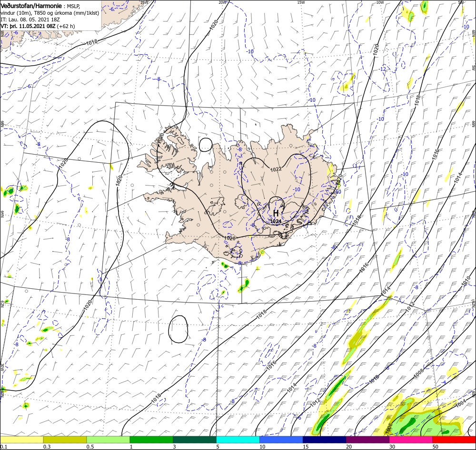Click the '10' legend scale value
The height and width of the screenshot is (450, 476).
tap(262, 447)
